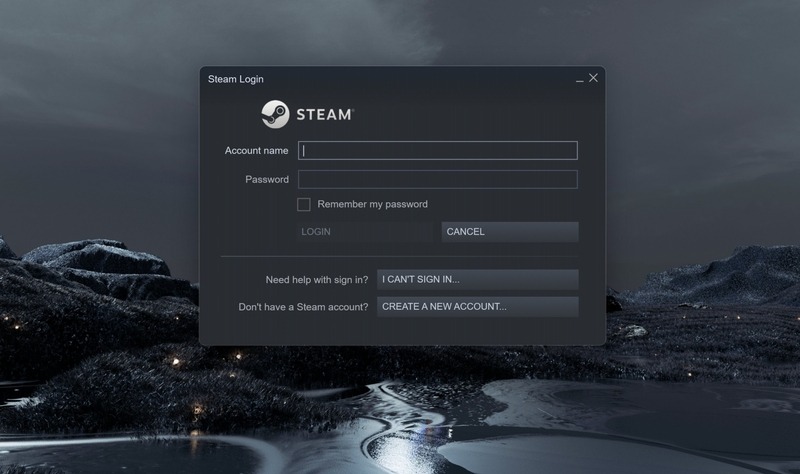800x474 pixels.
Task: Select CREATE A NEW ACCOUNT...
Action: pyautogui.click(x=478, y=307)
